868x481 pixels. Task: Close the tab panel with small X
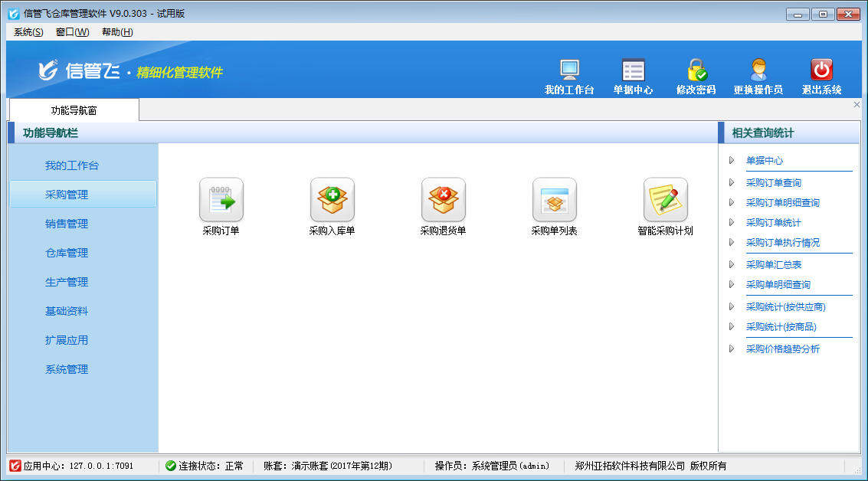pos(857,105)
